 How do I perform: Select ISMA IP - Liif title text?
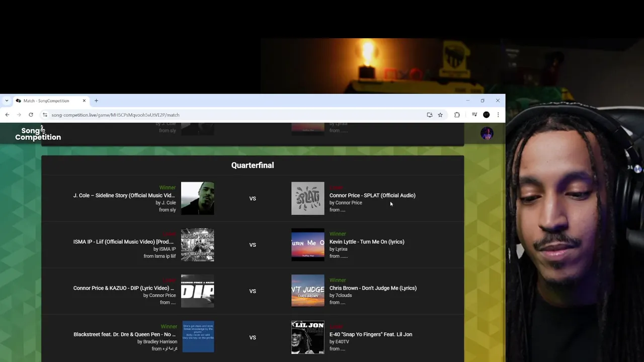(x=123, y=242)
